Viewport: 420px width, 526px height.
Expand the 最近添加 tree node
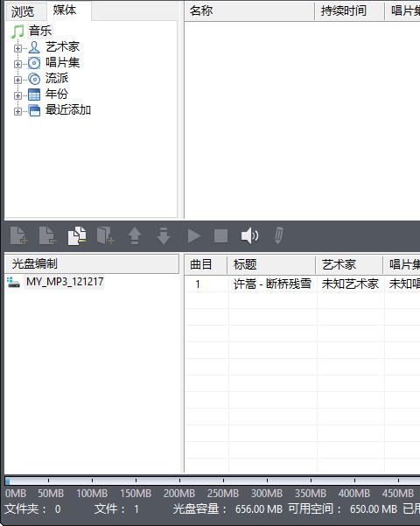pos(17,111)
